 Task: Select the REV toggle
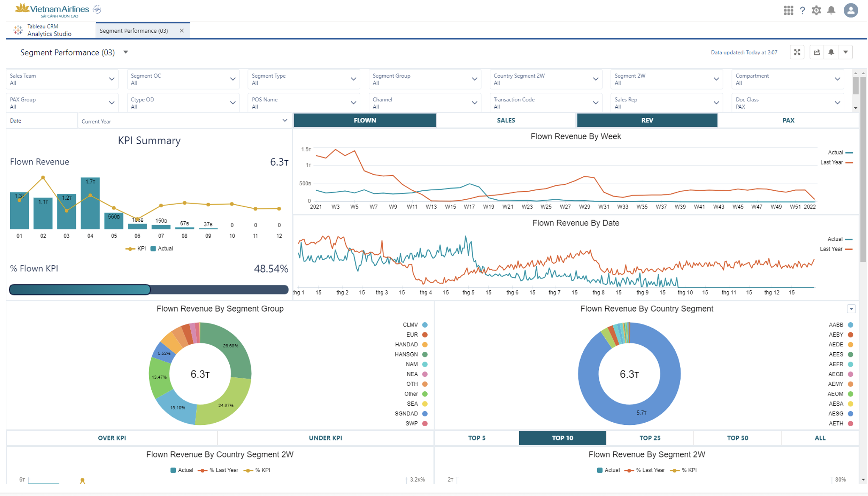(647, 120)
